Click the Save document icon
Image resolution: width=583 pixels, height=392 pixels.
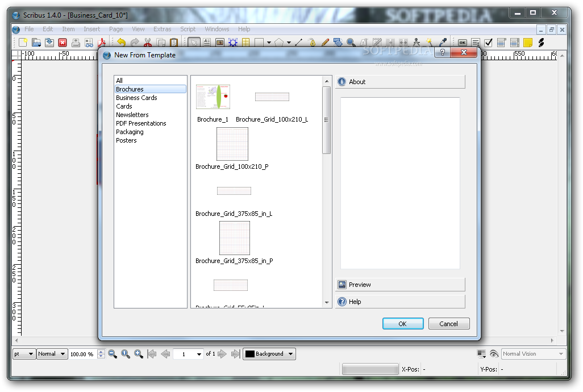[49, 43]
